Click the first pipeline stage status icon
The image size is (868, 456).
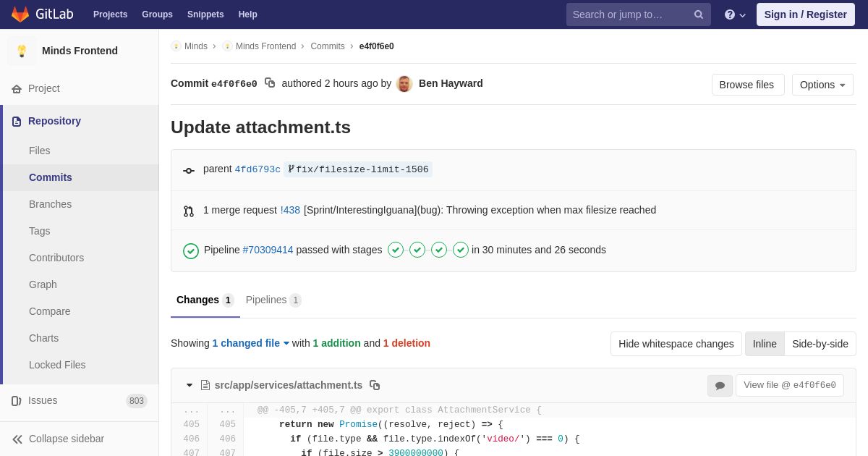396,250
